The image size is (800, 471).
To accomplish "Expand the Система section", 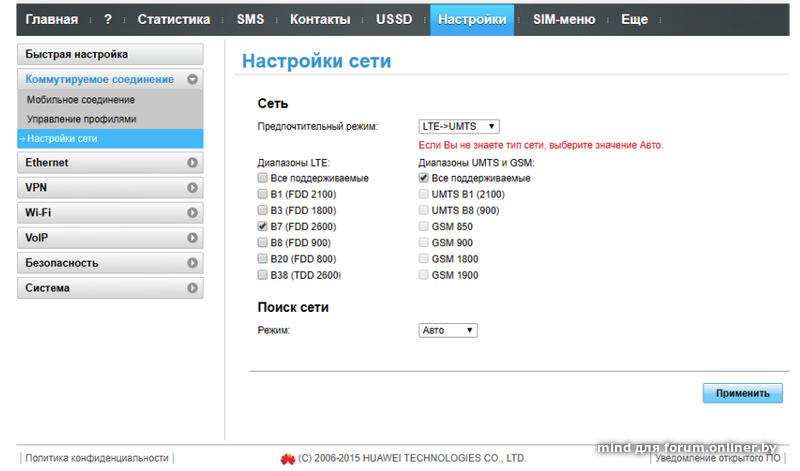I will (110, 288).
